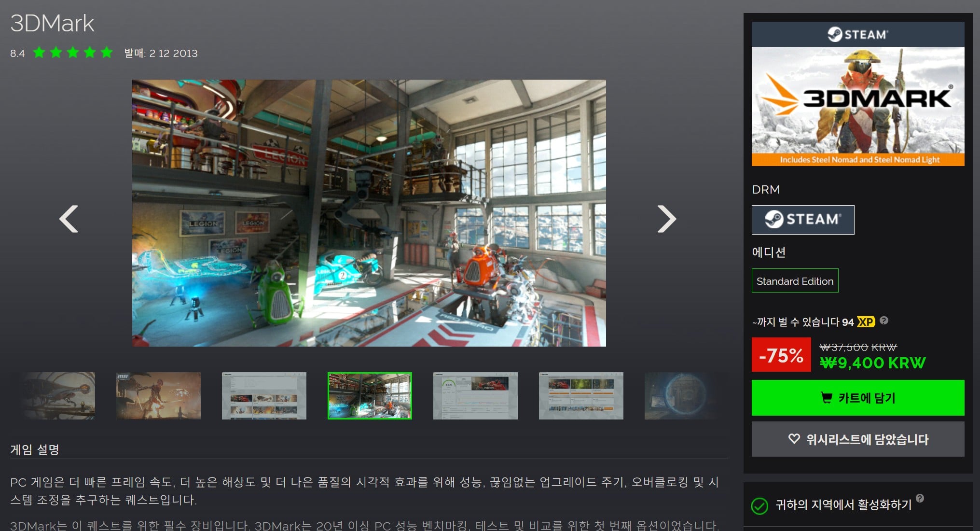Select the Steam DRM option
The image size is (980, 531).
(x=803, y=220)
